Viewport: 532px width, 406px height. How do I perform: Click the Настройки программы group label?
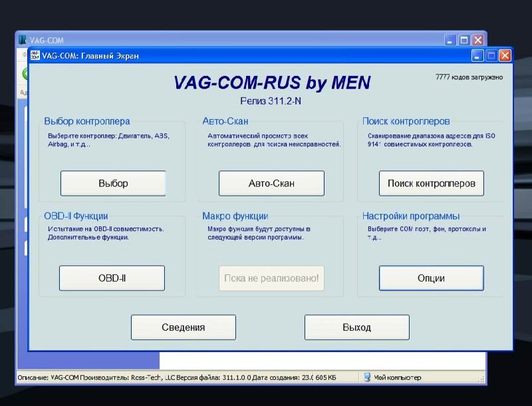pos(411,216)
